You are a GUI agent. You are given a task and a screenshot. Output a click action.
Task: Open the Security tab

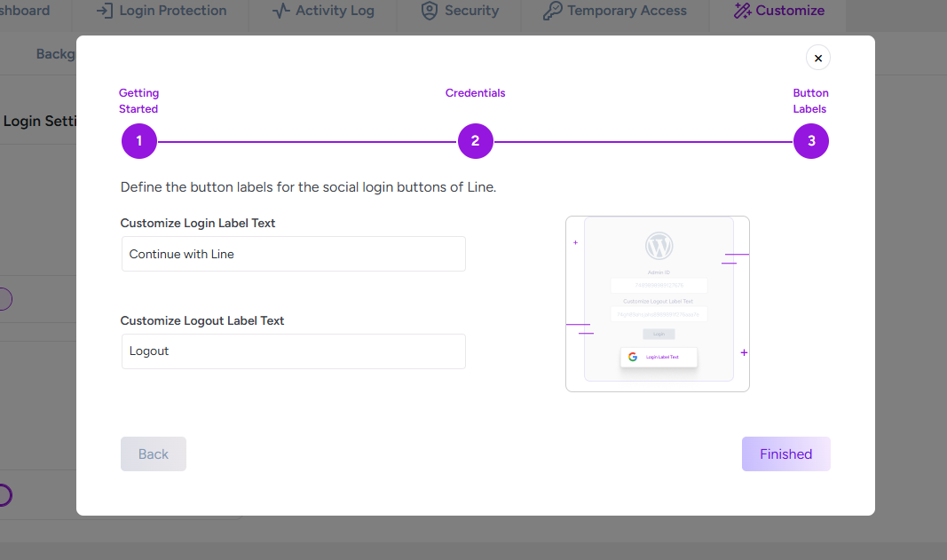471,12
